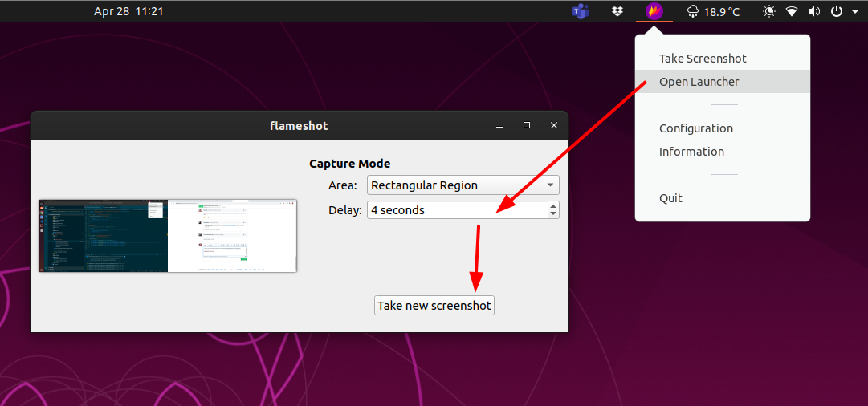Open the clock showing Apr 28 11:21
Viewport: 868px width, 406px height.
point(128,11)
